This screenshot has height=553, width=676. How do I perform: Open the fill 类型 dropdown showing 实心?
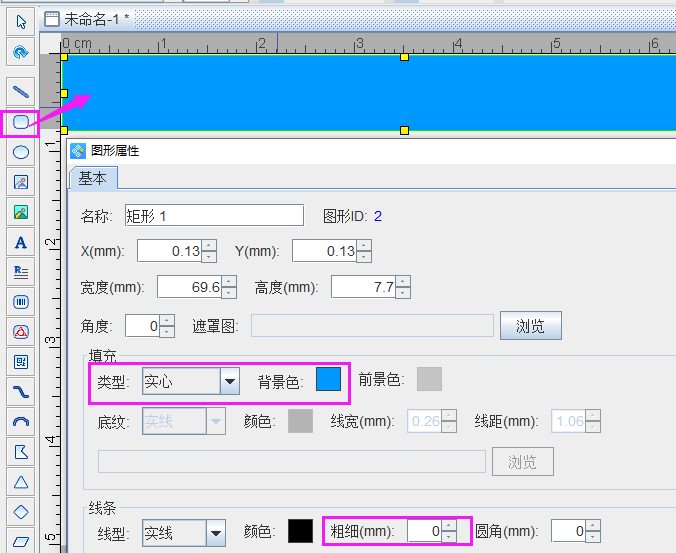coord(191,381)
